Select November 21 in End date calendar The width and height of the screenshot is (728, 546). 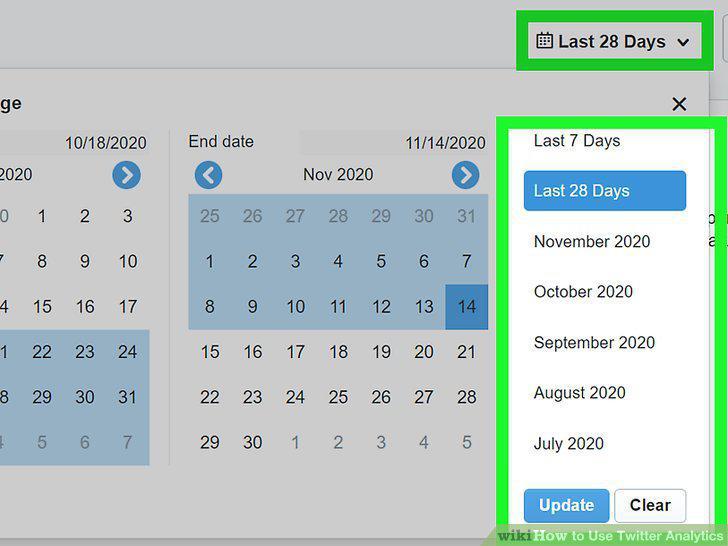pos(467,352)
